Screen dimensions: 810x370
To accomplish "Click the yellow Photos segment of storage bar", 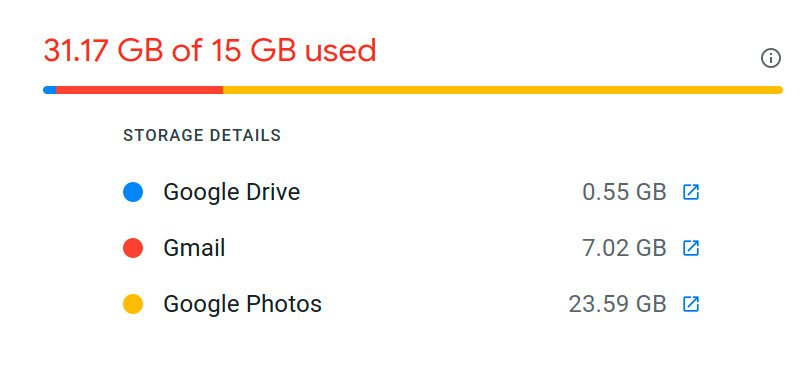I will (503, 90).
